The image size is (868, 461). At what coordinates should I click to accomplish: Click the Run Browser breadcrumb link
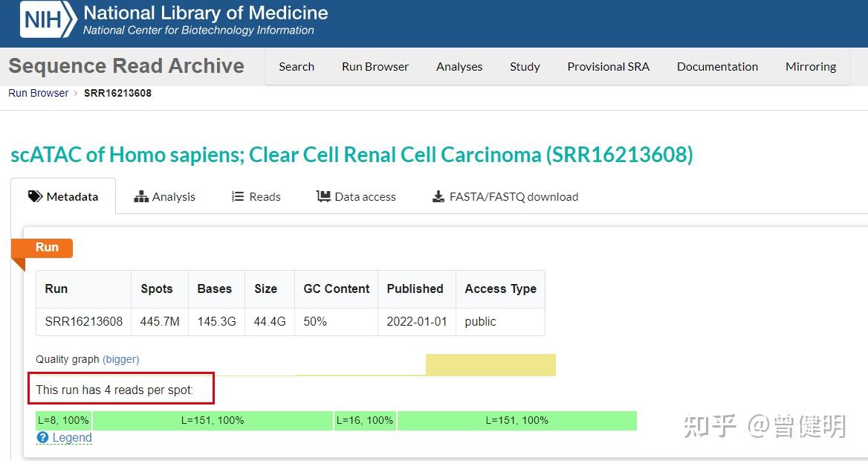tap(39, 93)
